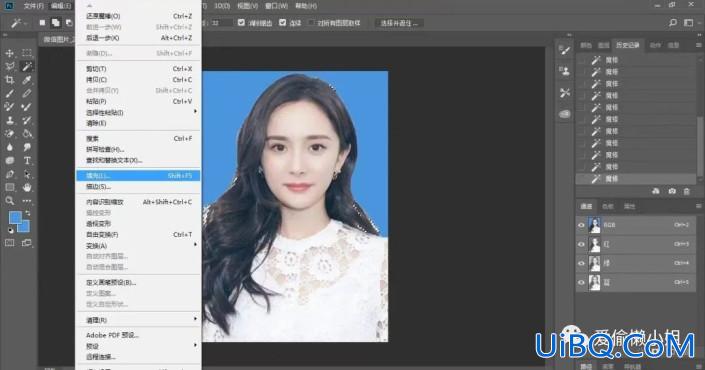Choose 描边(S)... in the Edit menu
Screen dimensions: 705x370
point(138,187)
